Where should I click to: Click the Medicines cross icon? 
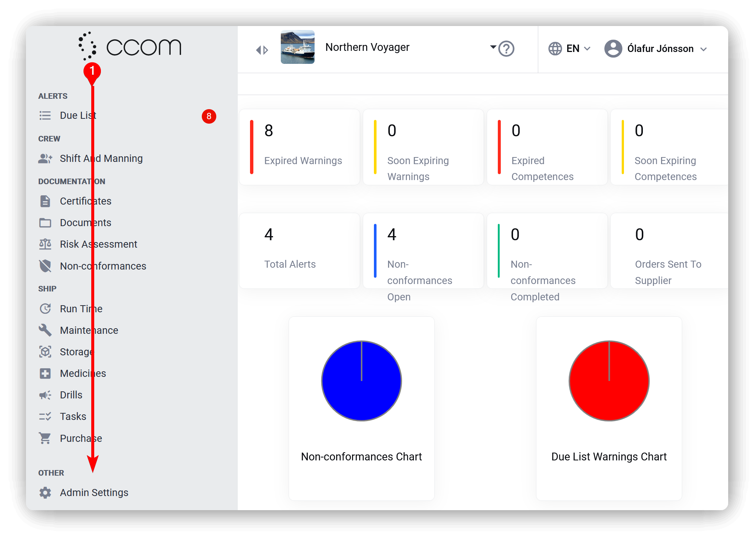[45, 373]
